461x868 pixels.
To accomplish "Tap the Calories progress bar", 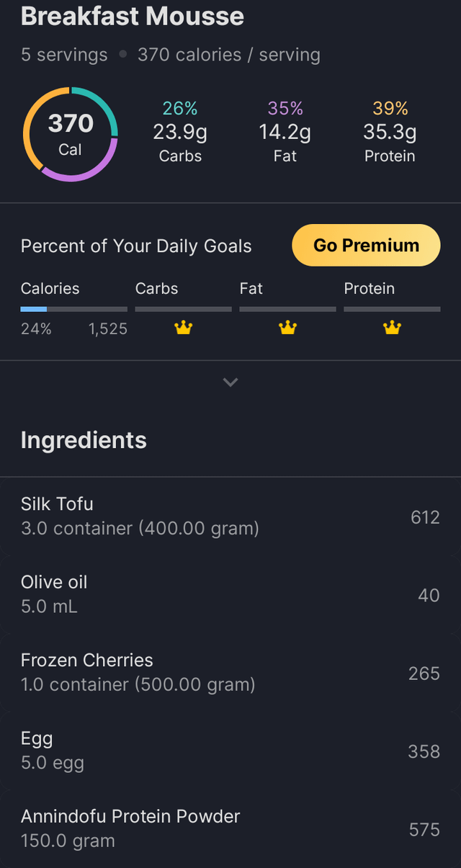I will (73, 309).
